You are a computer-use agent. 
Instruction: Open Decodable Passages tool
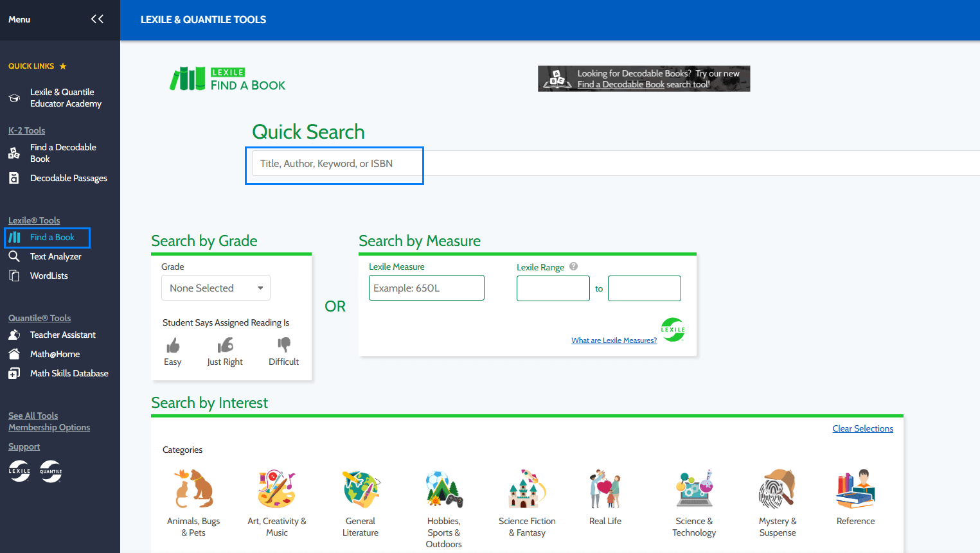pyautogui.click(x=69, y=178)
